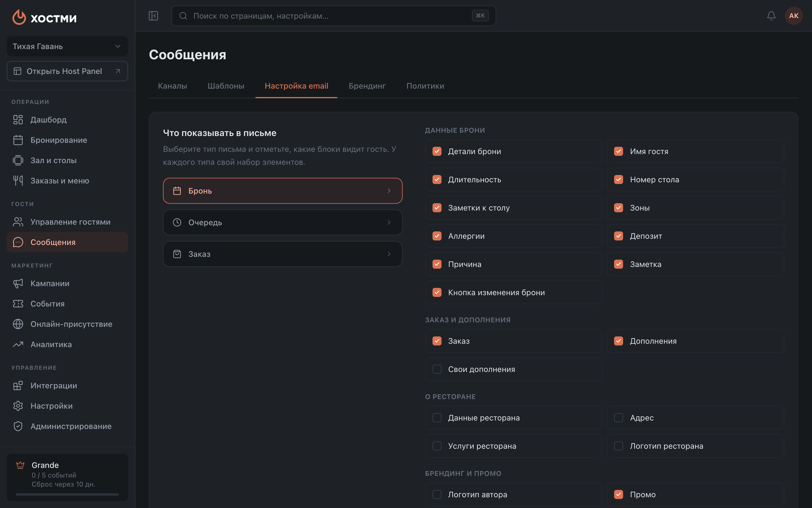Collapse sidebar using panel toggle icon
Image resolution: width=812 pixels, height=508 pixels.
click(153, 16)
